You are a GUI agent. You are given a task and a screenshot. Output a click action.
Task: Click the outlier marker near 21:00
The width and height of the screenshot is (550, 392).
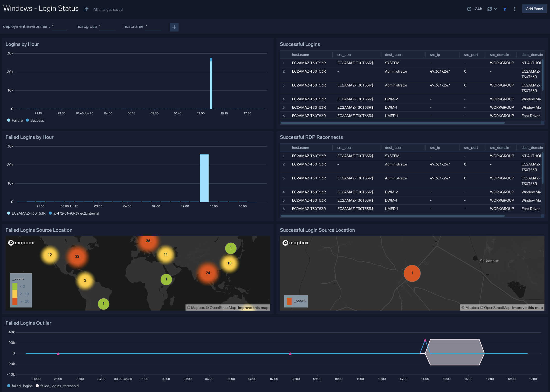(x=58, y=354)
